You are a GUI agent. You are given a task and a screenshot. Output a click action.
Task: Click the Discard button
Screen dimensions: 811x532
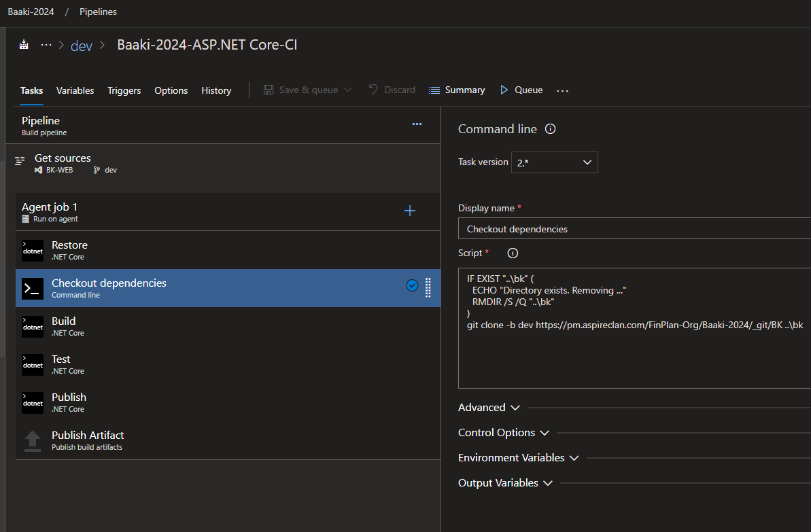[392, 90]
